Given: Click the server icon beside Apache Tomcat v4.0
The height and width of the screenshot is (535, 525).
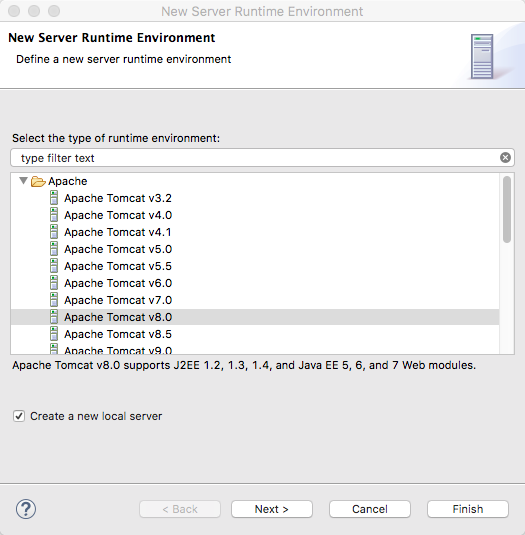Looking at the screenshot, I should [x=54, y=215].
